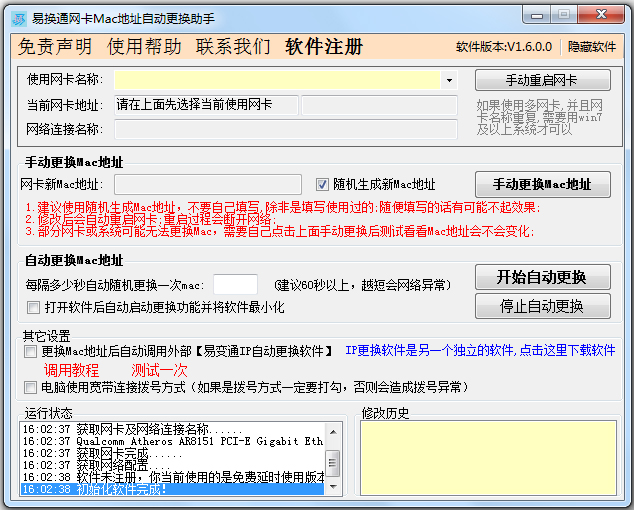This screenshot has width=634, height=510.
Task: Open the 软件注册 menu
Action: coord(324,47)
